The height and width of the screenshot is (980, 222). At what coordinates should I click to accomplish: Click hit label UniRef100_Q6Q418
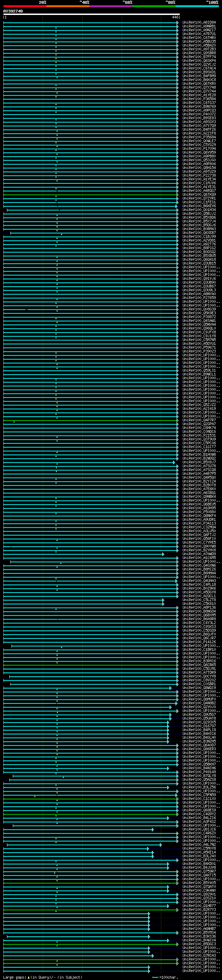pos(199,259)
